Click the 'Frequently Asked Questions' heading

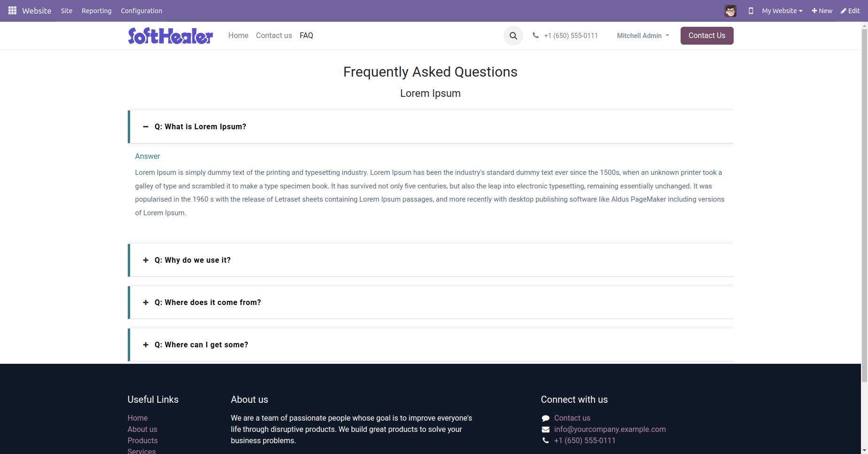point(430,72)
